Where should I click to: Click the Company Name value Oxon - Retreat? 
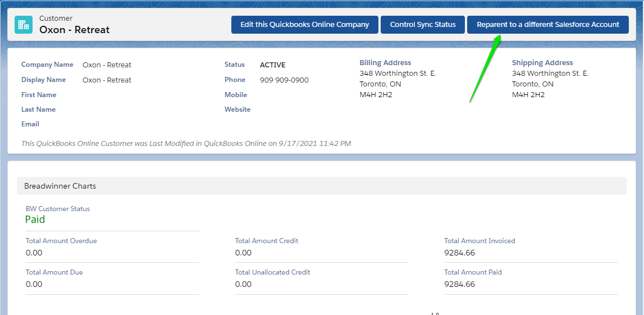[107, 65]
